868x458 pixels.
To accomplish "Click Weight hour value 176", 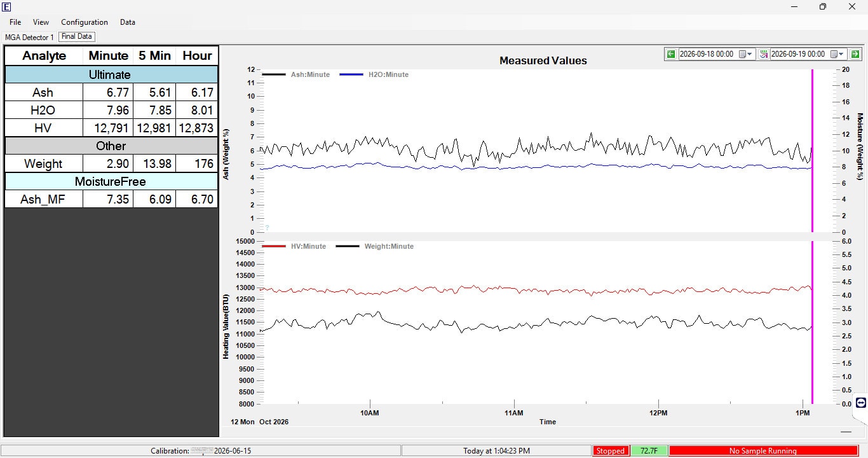I will tap(197, 163).
